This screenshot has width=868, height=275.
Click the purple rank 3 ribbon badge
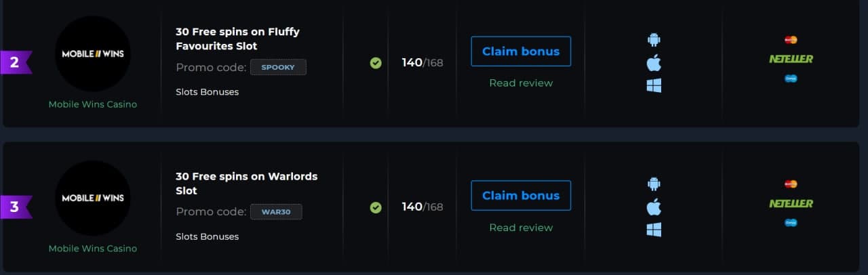tap(16, 207)
